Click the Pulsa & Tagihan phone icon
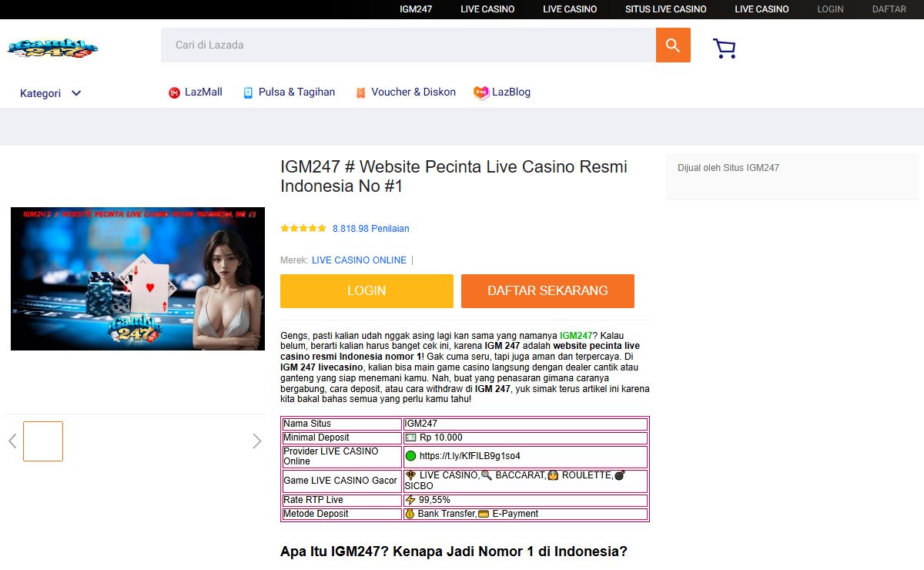The width and height of the screenshot is (924, 570). coord(248,92)
